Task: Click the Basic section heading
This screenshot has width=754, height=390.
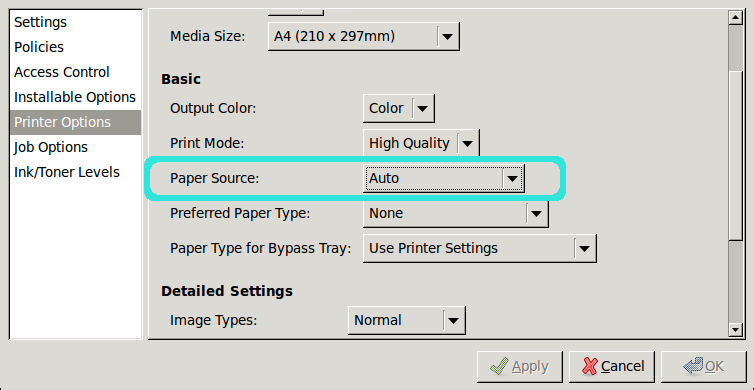Action: tap(181, 79)
